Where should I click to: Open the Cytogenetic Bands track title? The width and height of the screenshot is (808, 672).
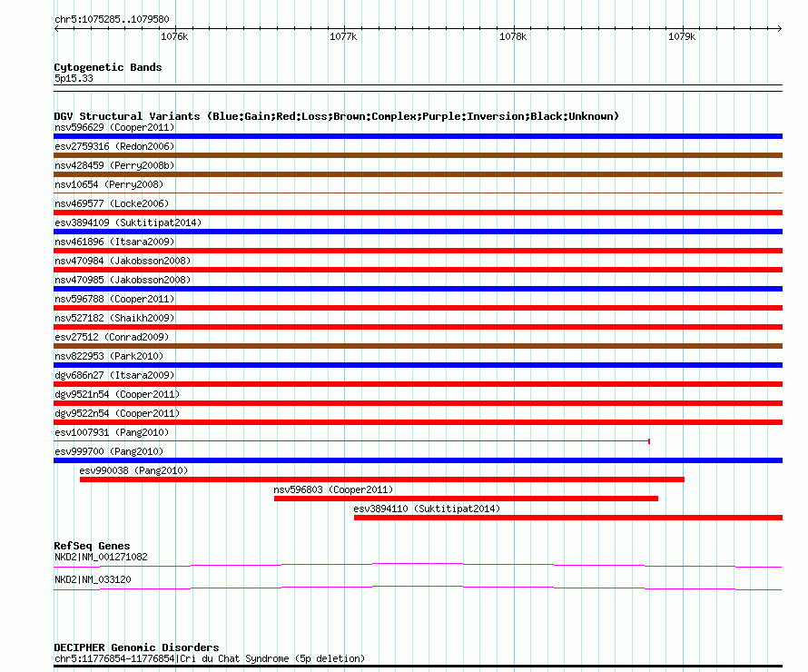coord(108,67)
